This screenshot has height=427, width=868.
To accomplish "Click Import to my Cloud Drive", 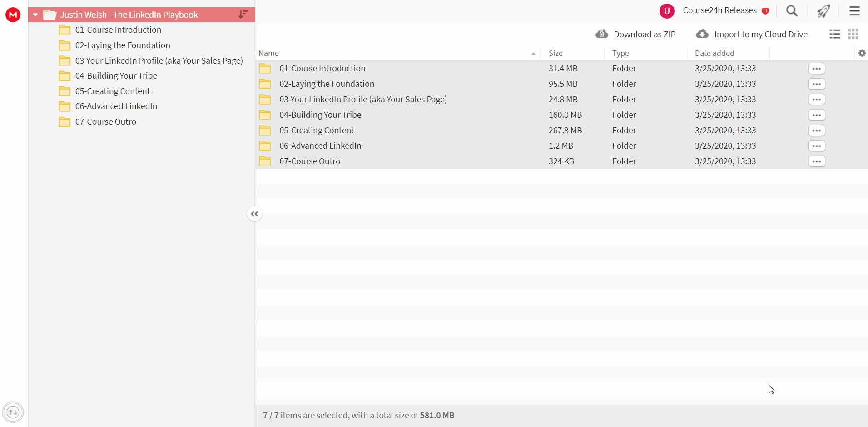I will (x=761, y=35).
